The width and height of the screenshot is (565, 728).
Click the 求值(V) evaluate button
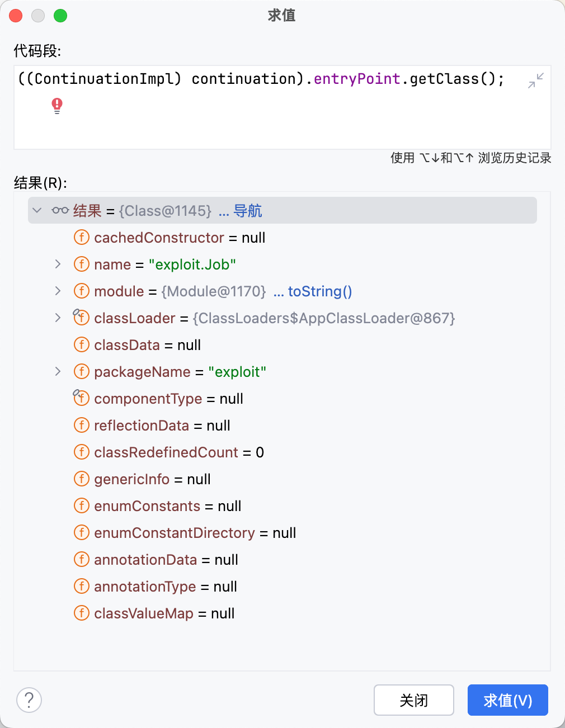[508, 700]
